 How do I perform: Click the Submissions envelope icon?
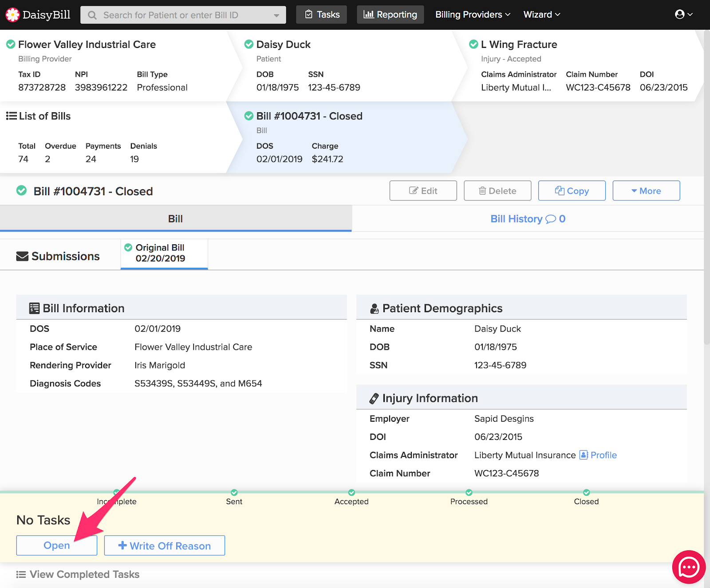tap(22, 256)
